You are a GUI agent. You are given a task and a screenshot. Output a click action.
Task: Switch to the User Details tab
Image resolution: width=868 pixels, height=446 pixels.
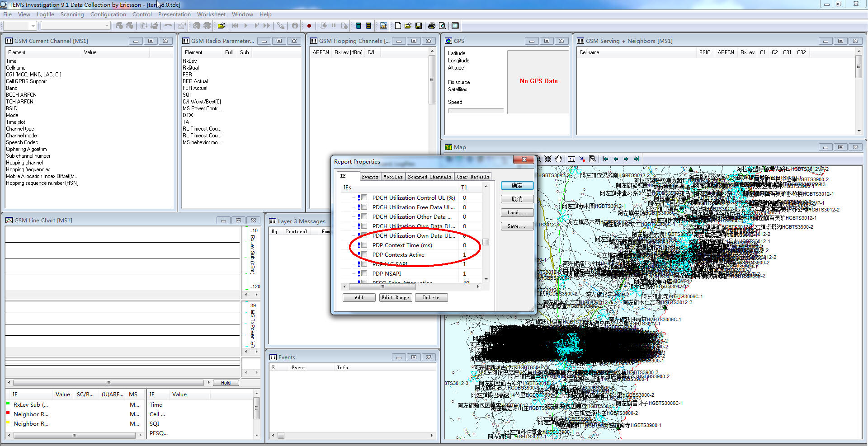[x=473, y=177]
